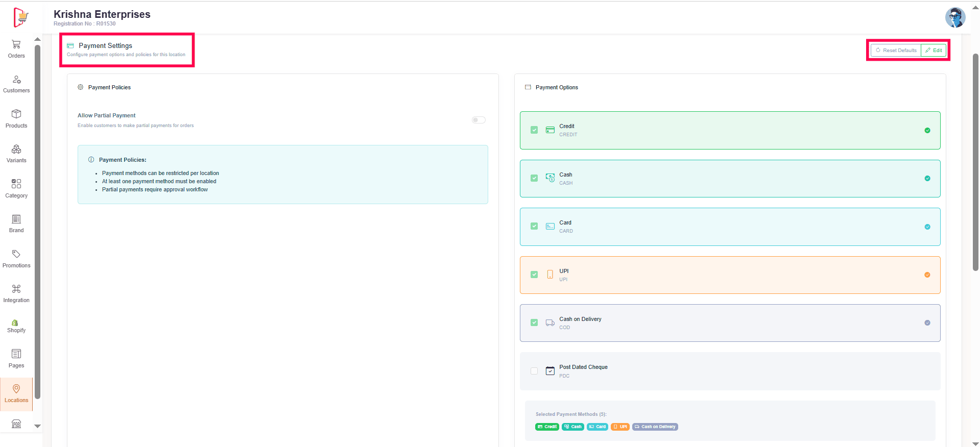Open the Shopify integration icon
This screenshot has width=980, height=447.
click(x=15, y=322)
